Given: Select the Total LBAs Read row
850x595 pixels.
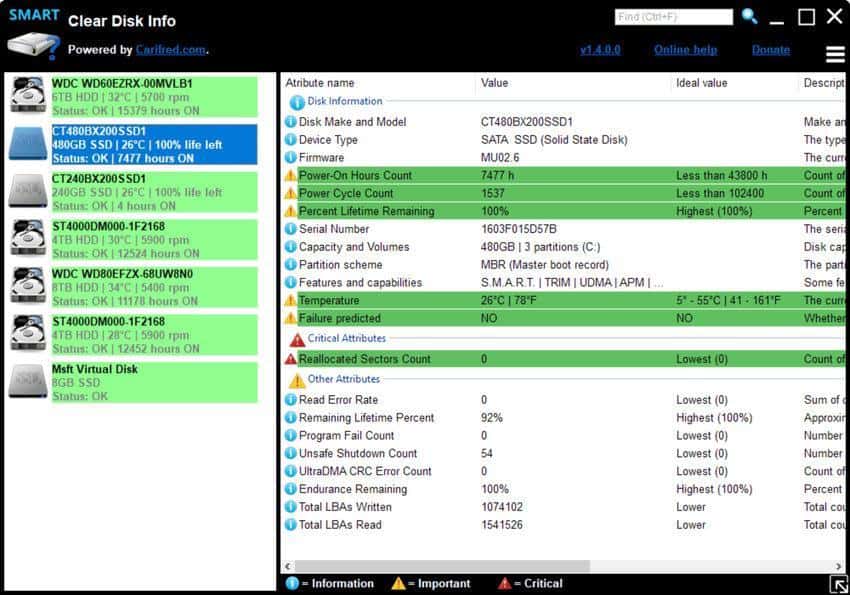Looking at the screenshot, I should tap(564, 525).
